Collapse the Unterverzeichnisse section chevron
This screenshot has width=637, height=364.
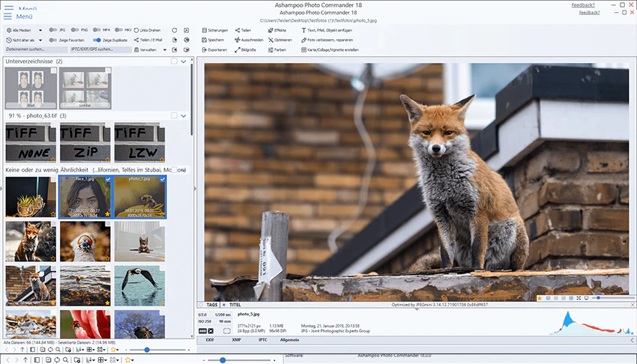click(184, 61)
